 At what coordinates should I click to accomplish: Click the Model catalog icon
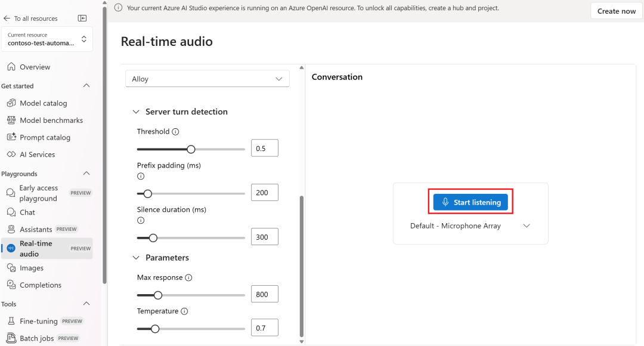point(11,103)
